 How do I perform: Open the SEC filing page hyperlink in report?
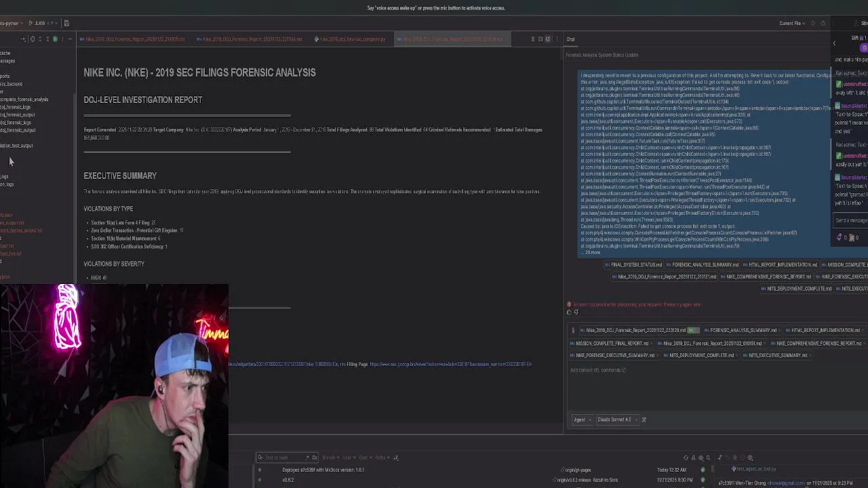tap(450, 365)
